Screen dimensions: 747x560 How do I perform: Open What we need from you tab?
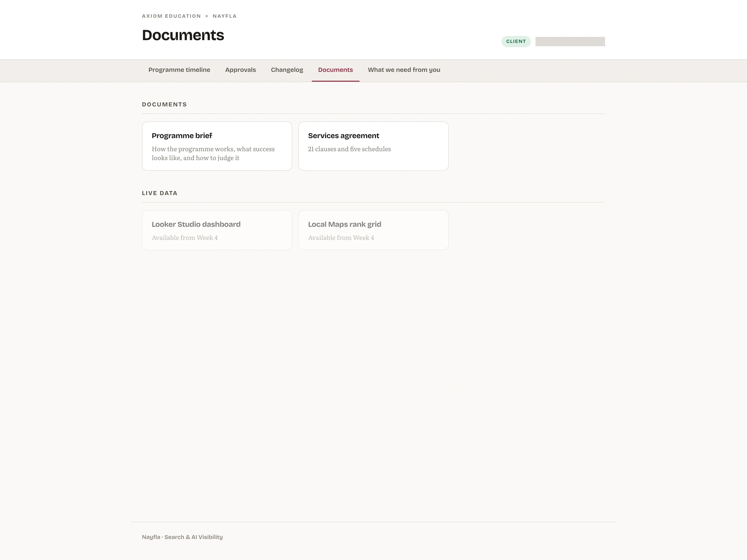point(404,70)
